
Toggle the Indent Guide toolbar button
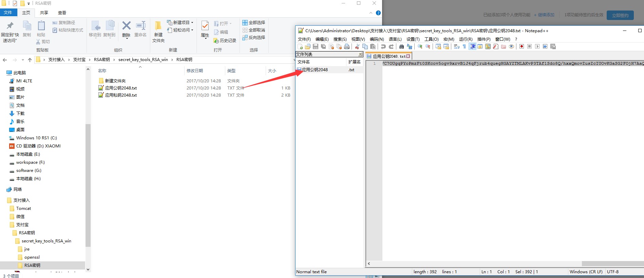pyautogui.click(x=473, y=46)
